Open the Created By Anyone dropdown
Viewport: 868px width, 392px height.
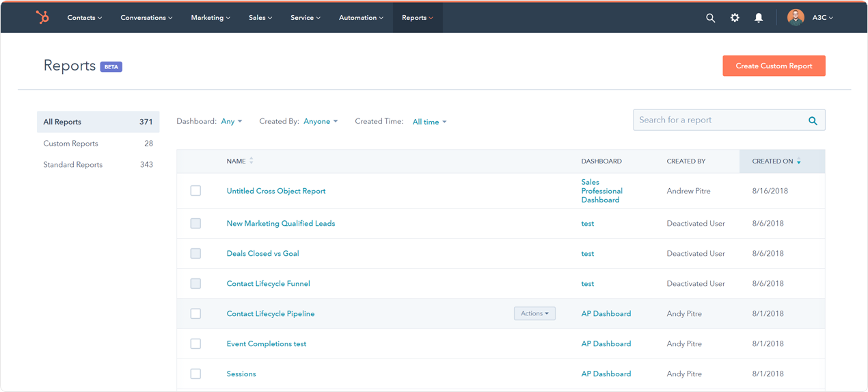pyautogui.click(x=321, y=122)
